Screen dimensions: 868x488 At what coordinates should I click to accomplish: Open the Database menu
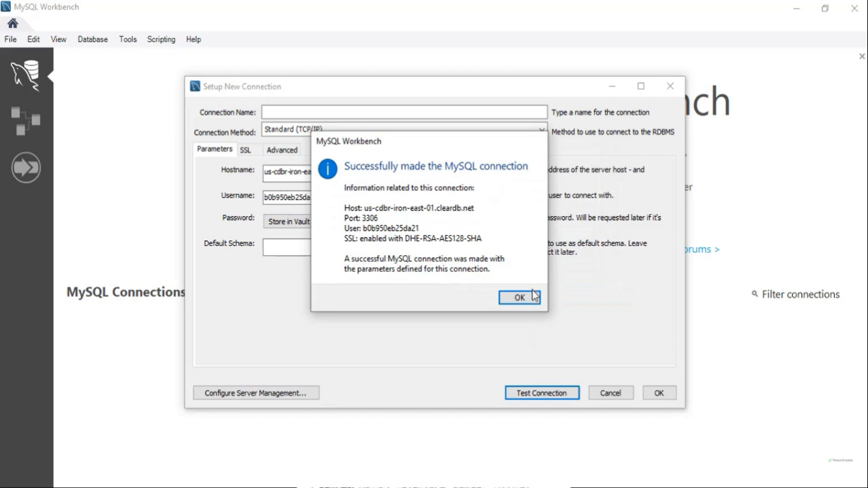click(x=93, y=39)
